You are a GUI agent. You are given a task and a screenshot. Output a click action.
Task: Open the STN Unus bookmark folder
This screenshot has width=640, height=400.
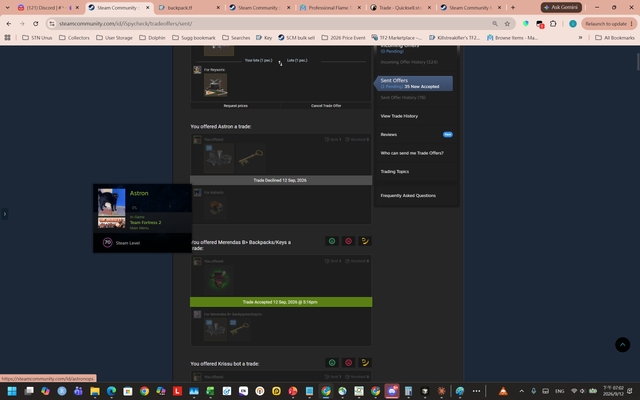click(x=37, y=38)
